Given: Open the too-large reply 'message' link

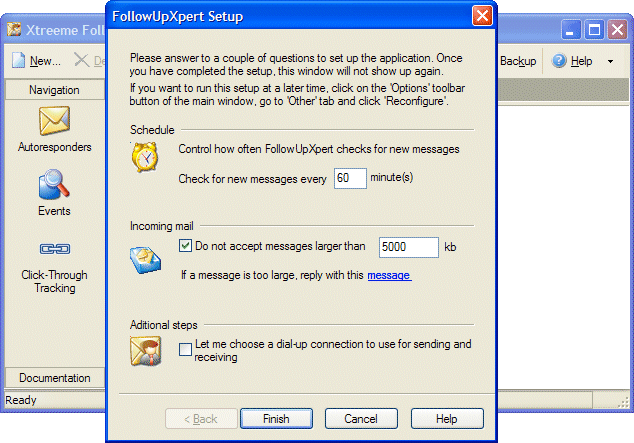Looking at the screenshot, I should pos(389,275).
